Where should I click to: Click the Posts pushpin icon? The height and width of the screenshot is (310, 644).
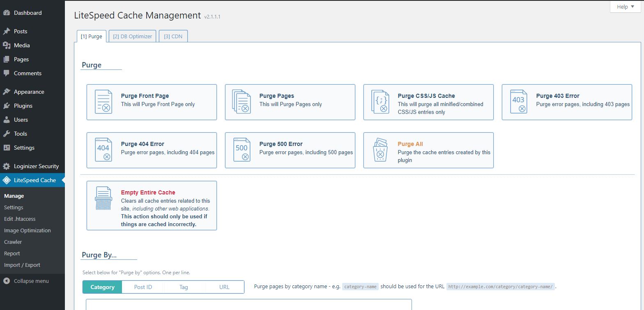coord(7,31)
